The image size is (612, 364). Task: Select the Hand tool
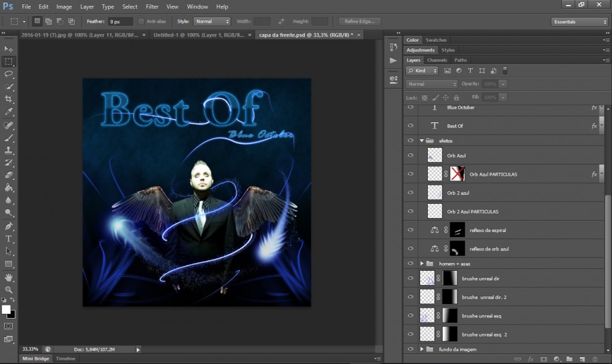8,277
